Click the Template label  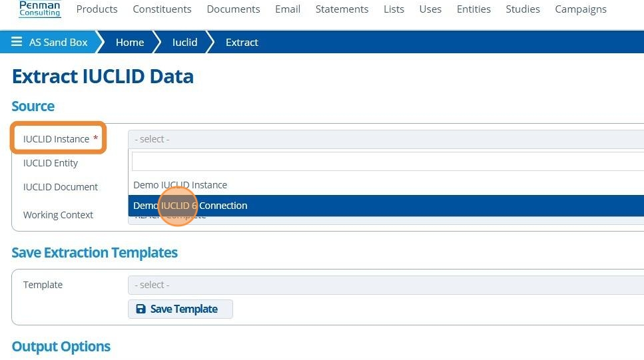coord(43,285)
